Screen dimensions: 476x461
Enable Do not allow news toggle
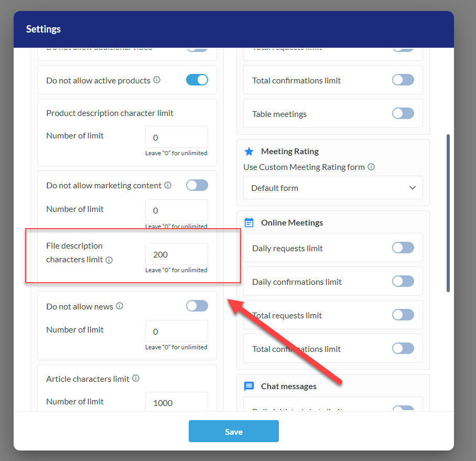pos(197,306)
